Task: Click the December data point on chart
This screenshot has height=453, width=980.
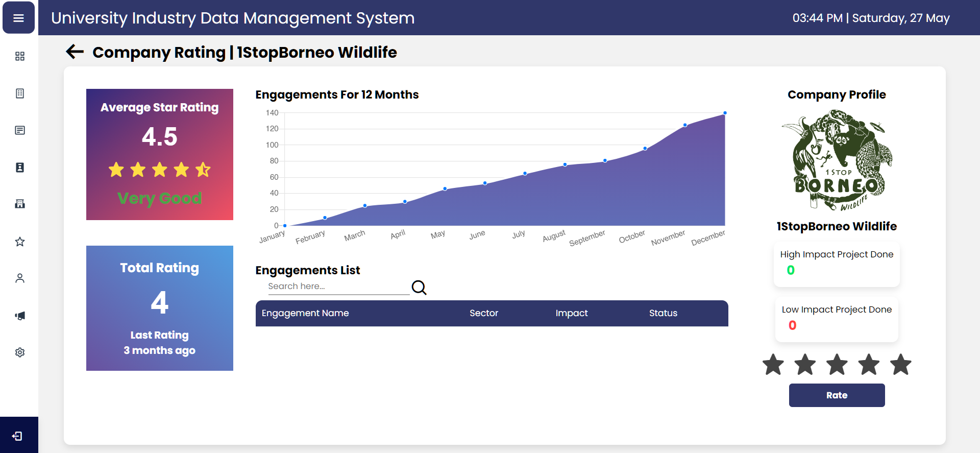Action: pos(725,113)
